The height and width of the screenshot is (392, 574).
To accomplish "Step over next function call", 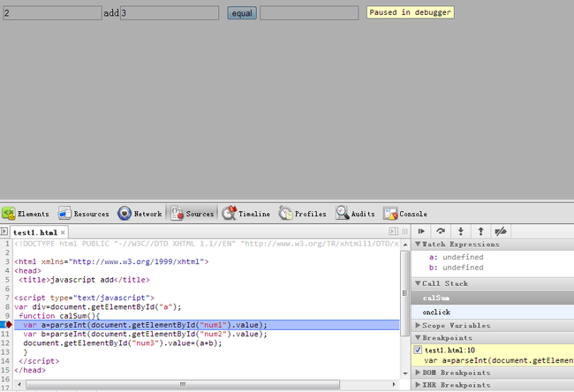I will [441, 231].
